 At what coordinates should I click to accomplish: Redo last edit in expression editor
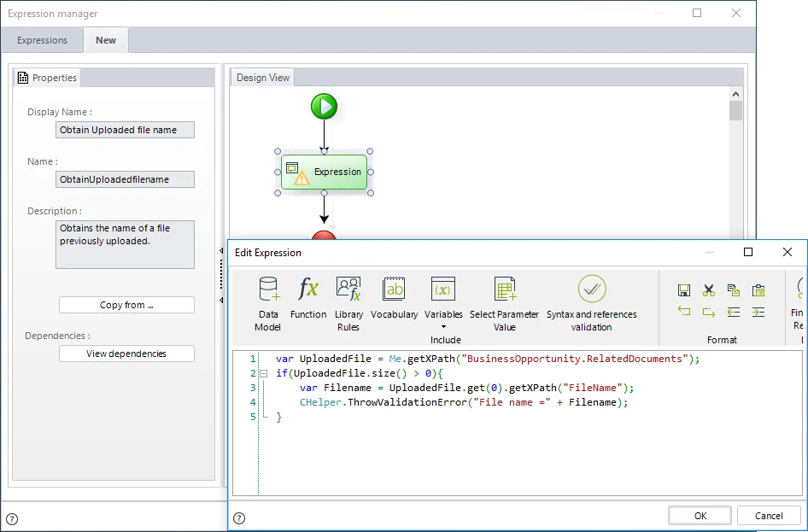(709, 312)
